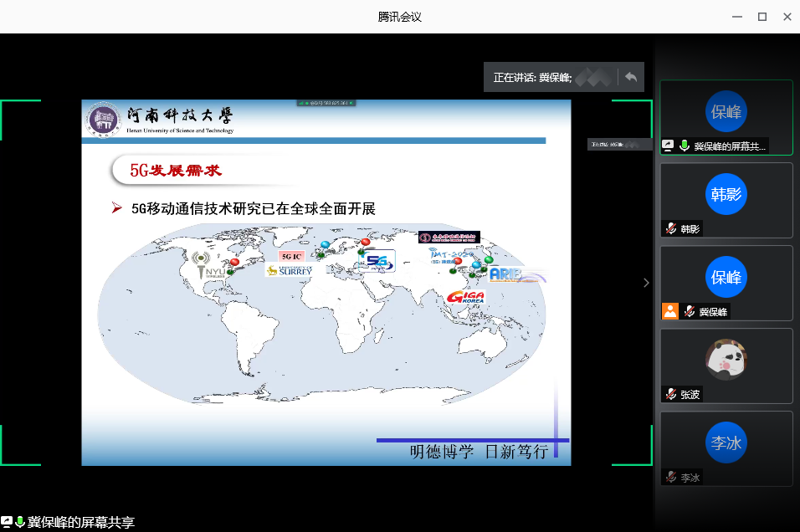Select 李冰's video tile avatar
Screen dimensions: 800x532
(x=726, y=443)
